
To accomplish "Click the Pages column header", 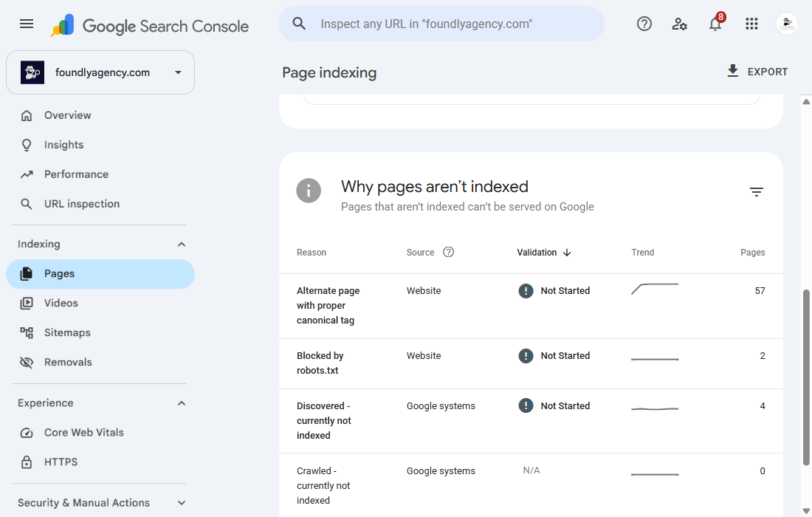I will point(752,253).
